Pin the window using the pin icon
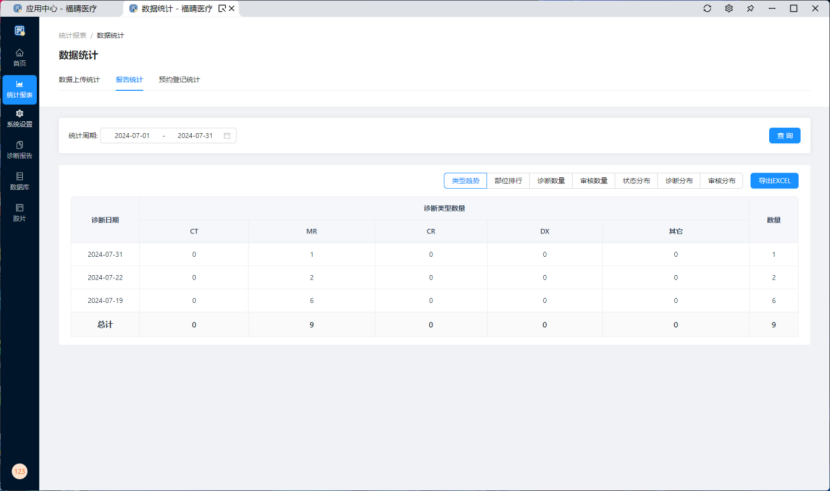Viewport: 830px width, 491px height. point(750,8)
